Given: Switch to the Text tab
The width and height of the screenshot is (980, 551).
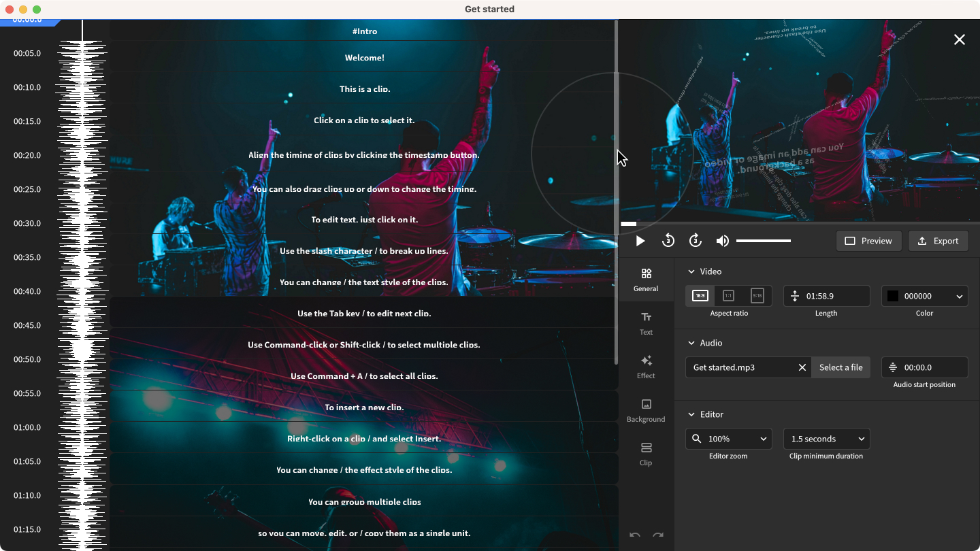Looking at the screenshot, I should 646,322.
